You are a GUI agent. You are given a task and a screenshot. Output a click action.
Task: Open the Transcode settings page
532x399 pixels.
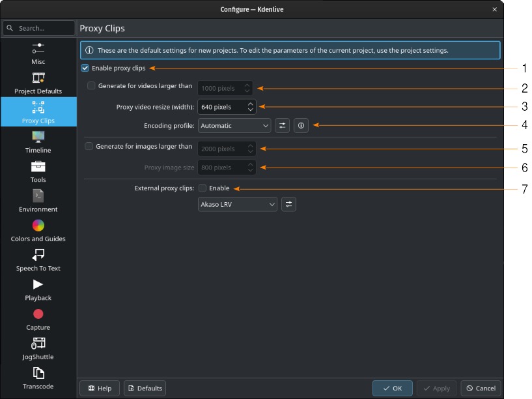click(38, 378)
